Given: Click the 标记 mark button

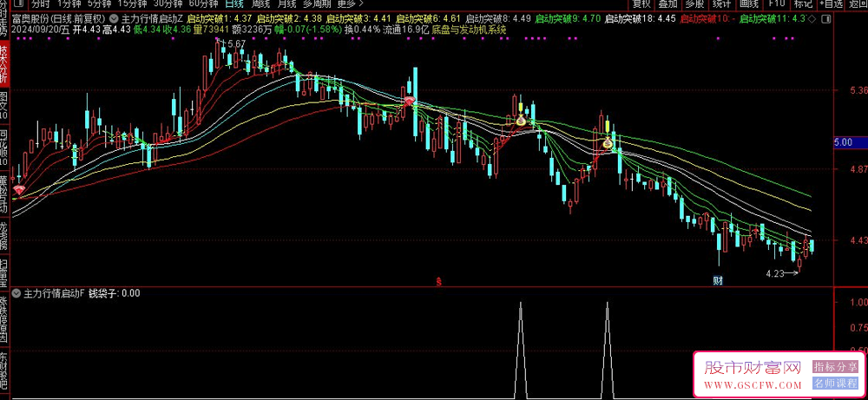Looking at the screenshot, I should click(803, 3).
